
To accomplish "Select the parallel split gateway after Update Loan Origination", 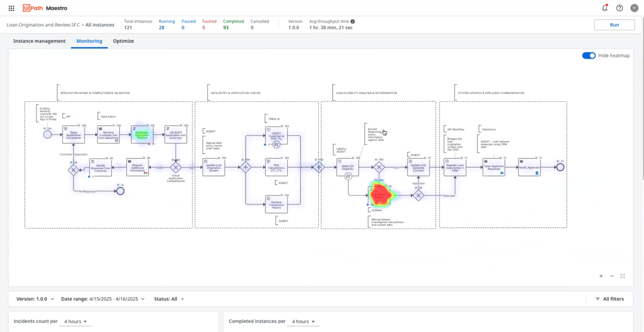I will pos(245,167).
